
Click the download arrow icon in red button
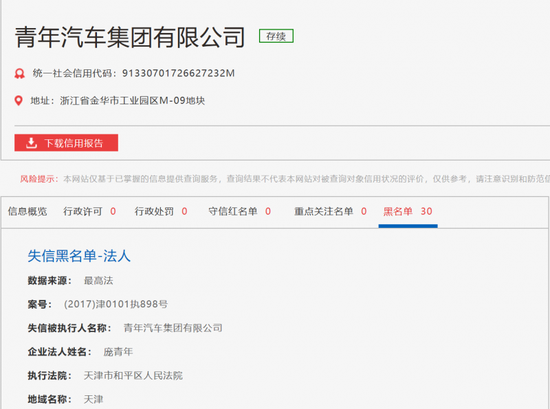31,143
